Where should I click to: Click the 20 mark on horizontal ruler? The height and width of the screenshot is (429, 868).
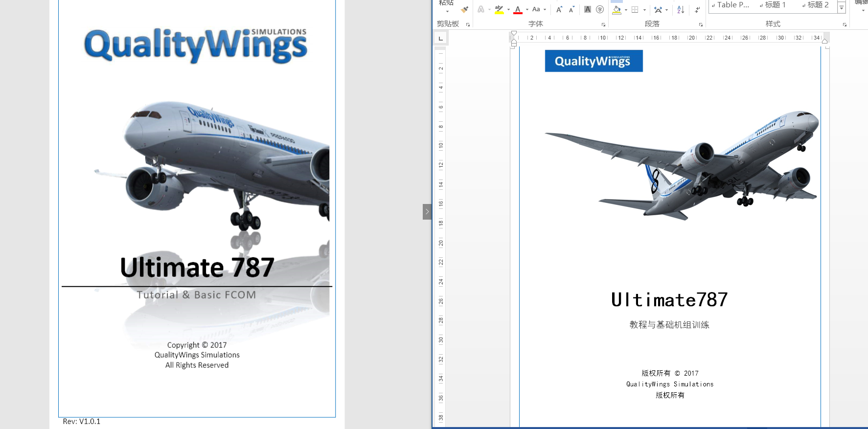click(x=692, y=38)
